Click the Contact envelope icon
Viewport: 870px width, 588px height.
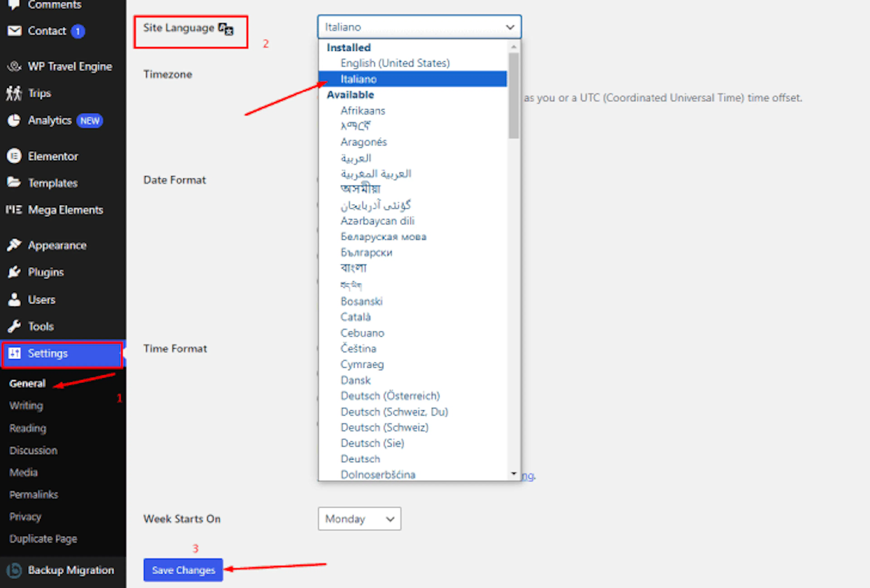click(x=14, y=31)
